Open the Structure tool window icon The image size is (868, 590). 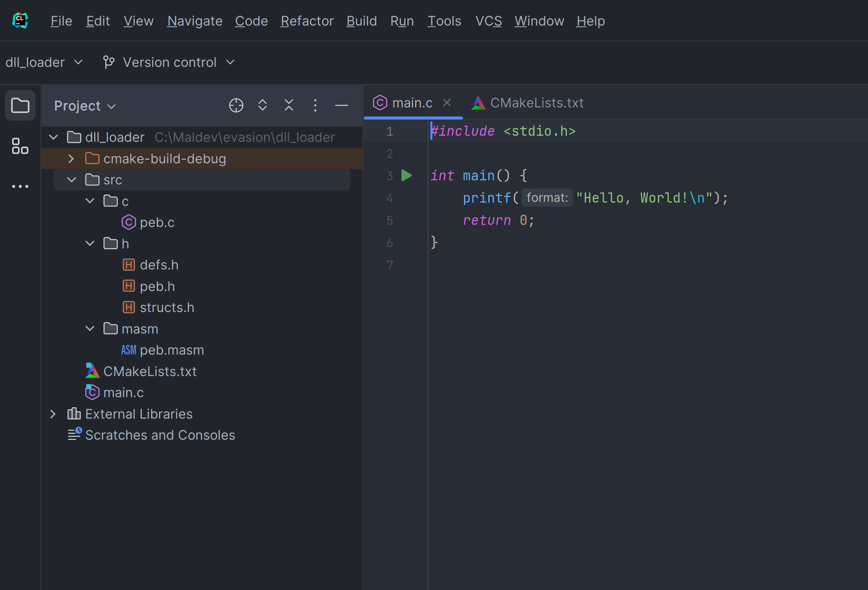[20, 146]
